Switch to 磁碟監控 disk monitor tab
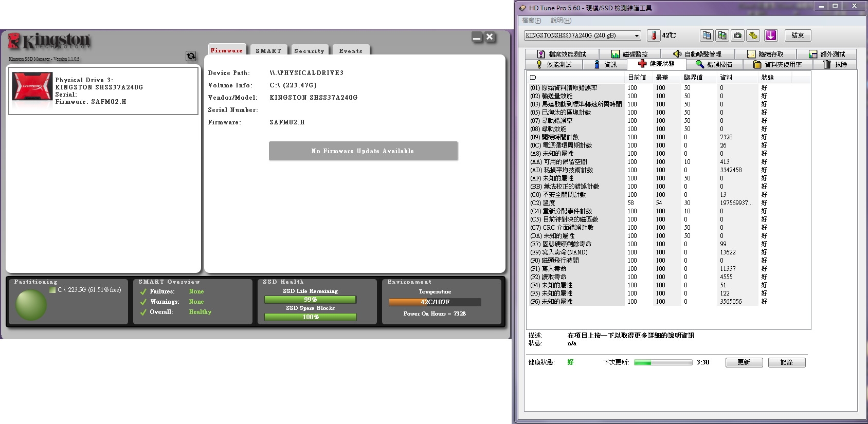 [x=629, y=54]
